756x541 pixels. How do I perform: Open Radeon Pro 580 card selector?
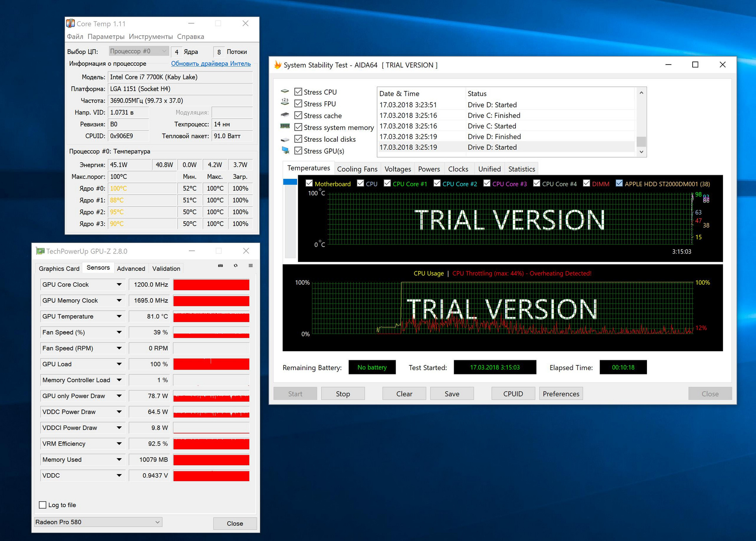(98, 522)
